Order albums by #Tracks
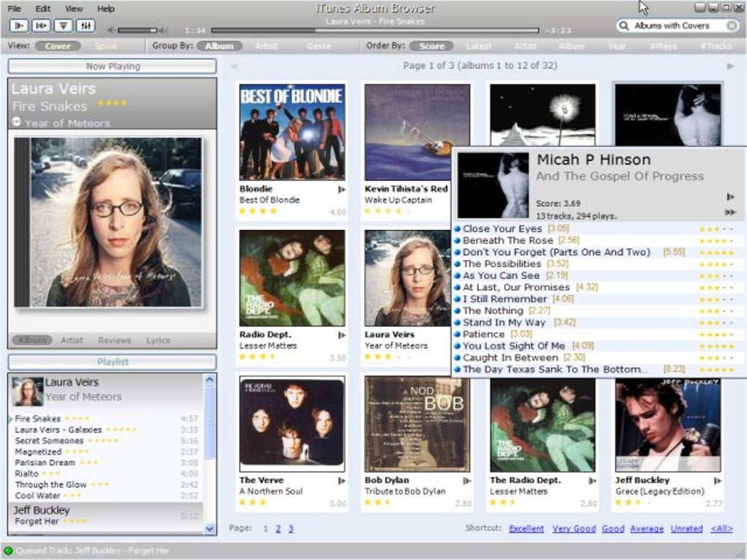The height and width of the screenshot is (560, 747). coord(716,46)
